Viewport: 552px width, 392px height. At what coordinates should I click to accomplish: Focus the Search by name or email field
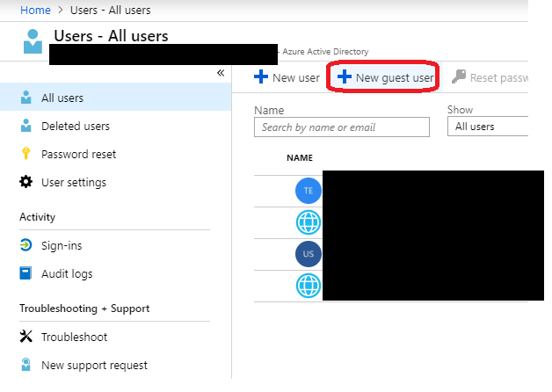tap(341, 127)
